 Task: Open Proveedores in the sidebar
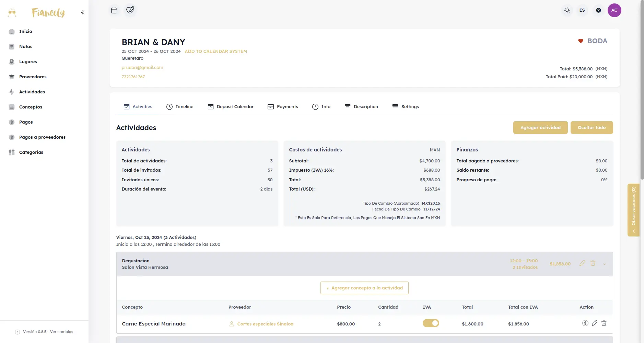33,77
